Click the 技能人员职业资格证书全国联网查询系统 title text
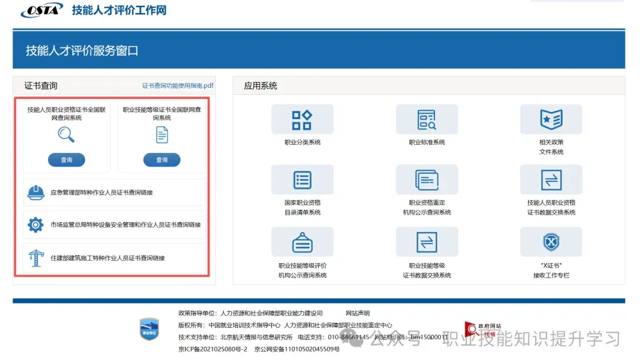Viewport: 641px width, 364px height. point(66,114)
